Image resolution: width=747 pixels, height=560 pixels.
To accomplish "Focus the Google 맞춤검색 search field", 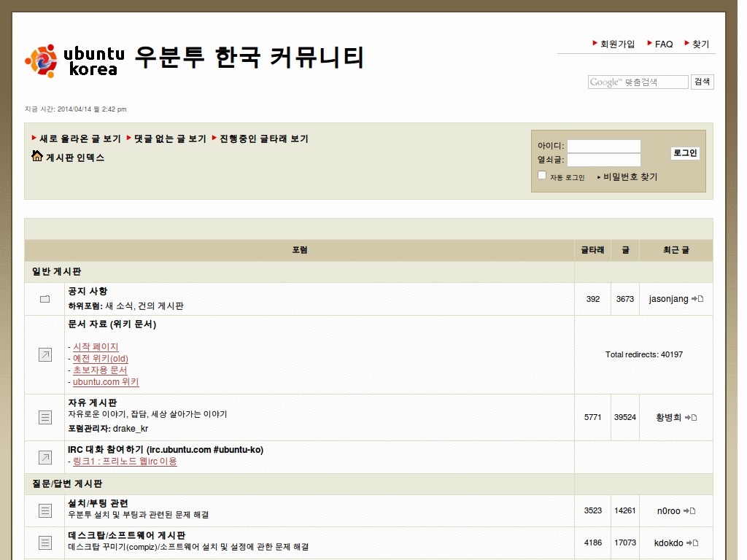I will (638, 82).
